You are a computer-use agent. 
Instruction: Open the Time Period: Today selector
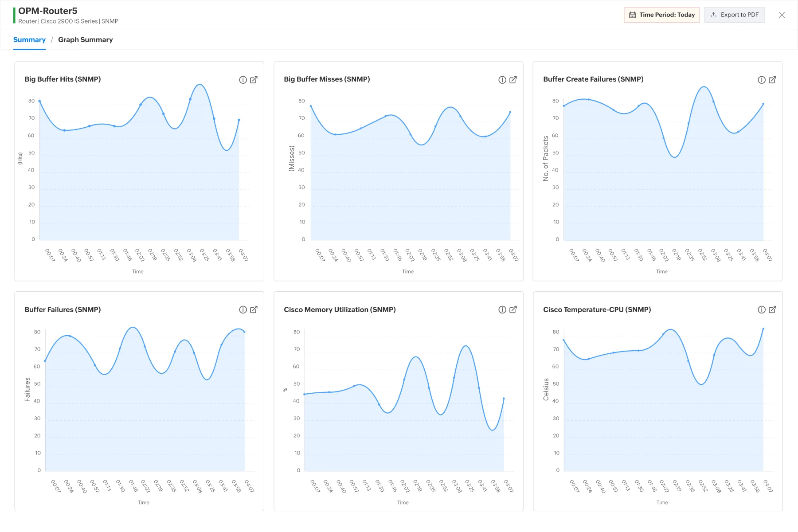pos(661,15)
